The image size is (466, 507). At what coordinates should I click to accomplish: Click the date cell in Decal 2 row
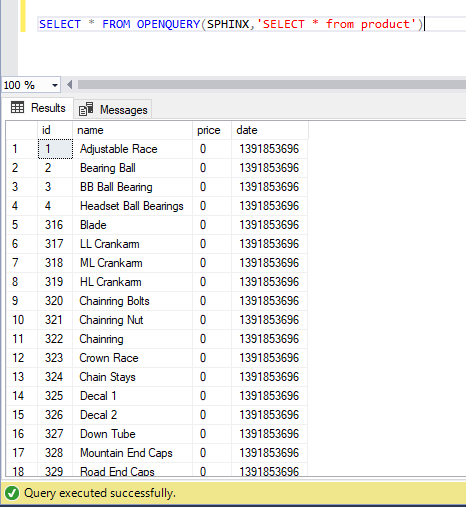[270, 415]
